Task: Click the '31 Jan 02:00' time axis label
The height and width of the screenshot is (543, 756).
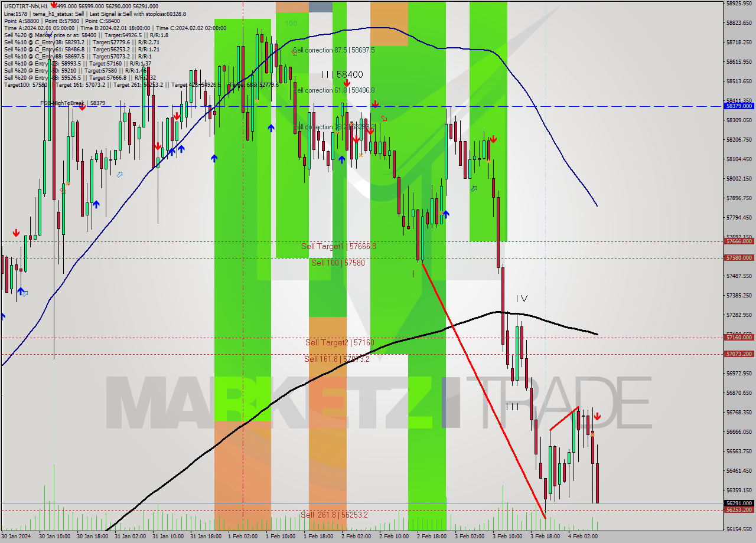Action: 130,537
